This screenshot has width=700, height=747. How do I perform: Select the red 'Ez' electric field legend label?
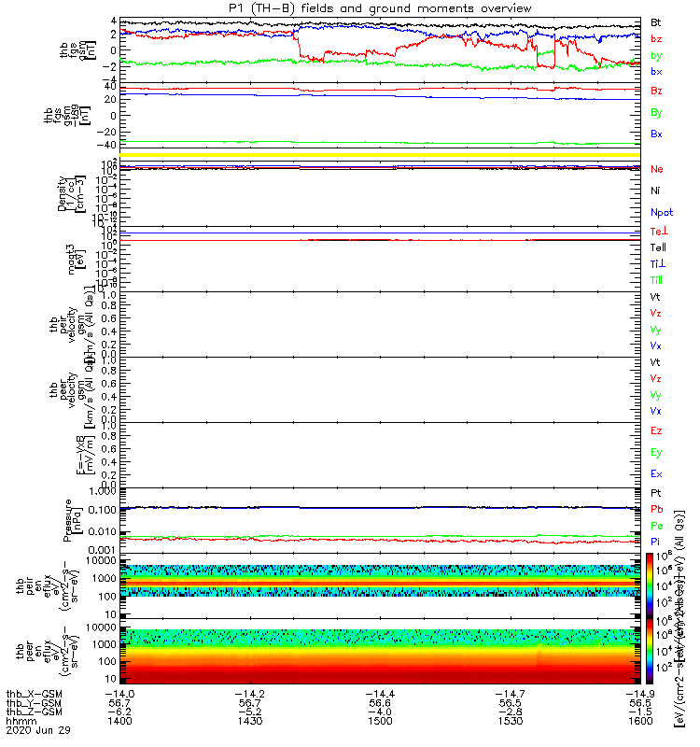coord(656,430)
